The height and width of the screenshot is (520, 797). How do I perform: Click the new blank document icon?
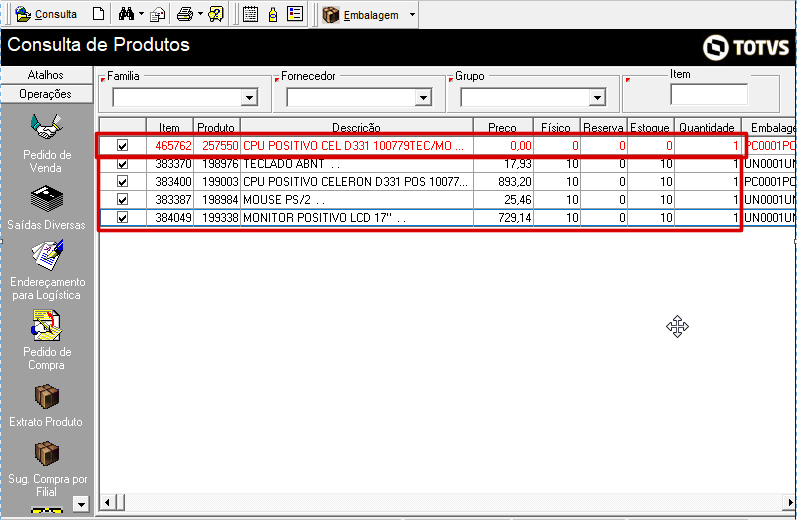[99, 14]
